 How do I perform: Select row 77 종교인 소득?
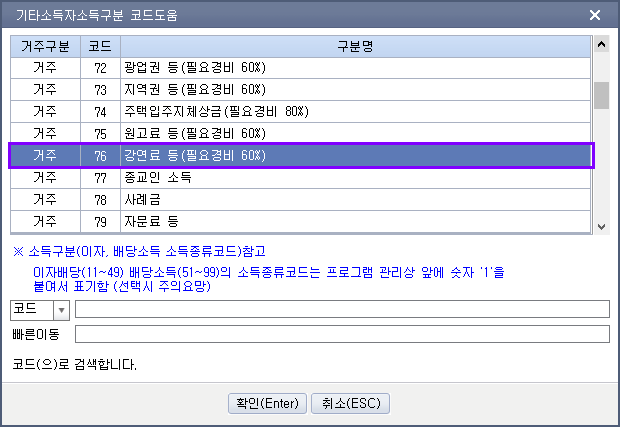pos(300,178)
